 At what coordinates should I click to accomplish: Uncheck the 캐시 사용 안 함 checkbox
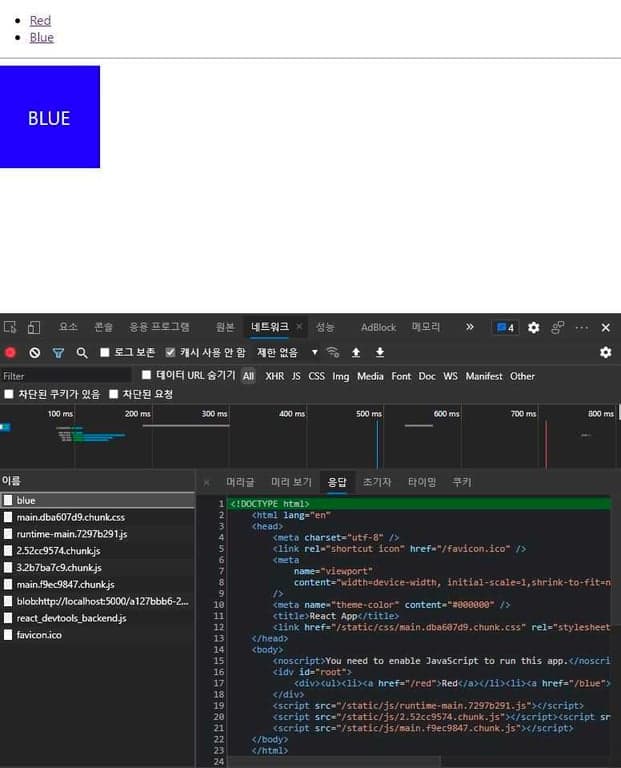(x=170, y=353)
